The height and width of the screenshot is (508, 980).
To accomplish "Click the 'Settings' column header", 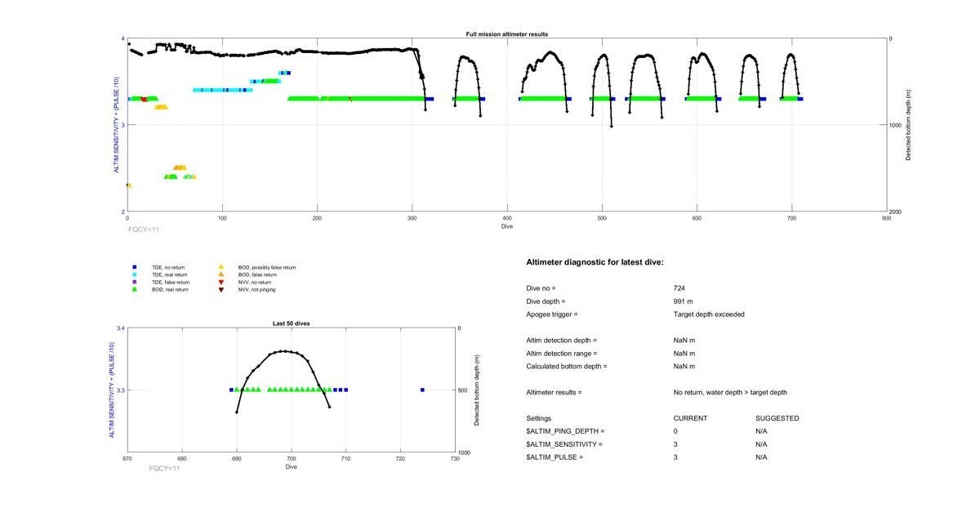I will (x=539, y=418).
